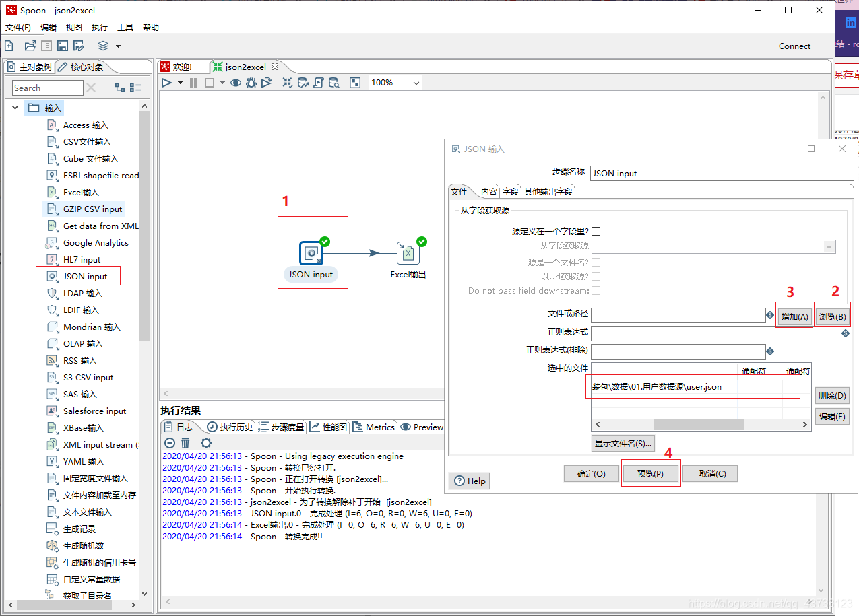
Task: Click the new file icon in main toolbar
Action: pyautogui.click(x=9, y=46)
